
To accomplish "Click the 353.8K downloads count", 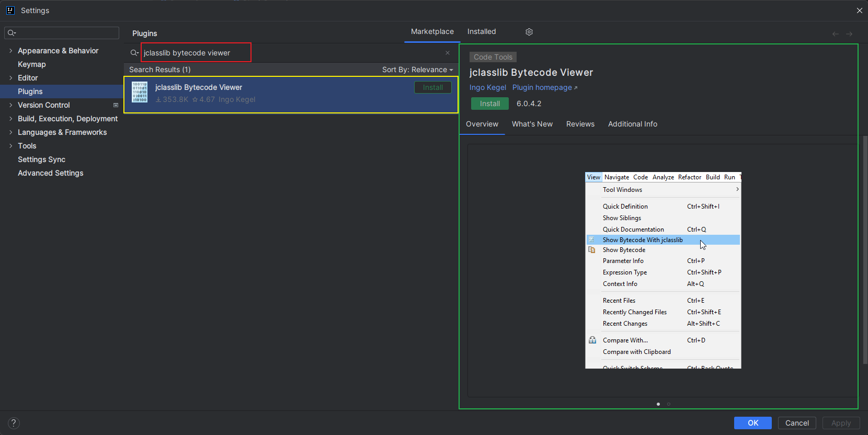I will pyautogui.click(x=172, y=99).
